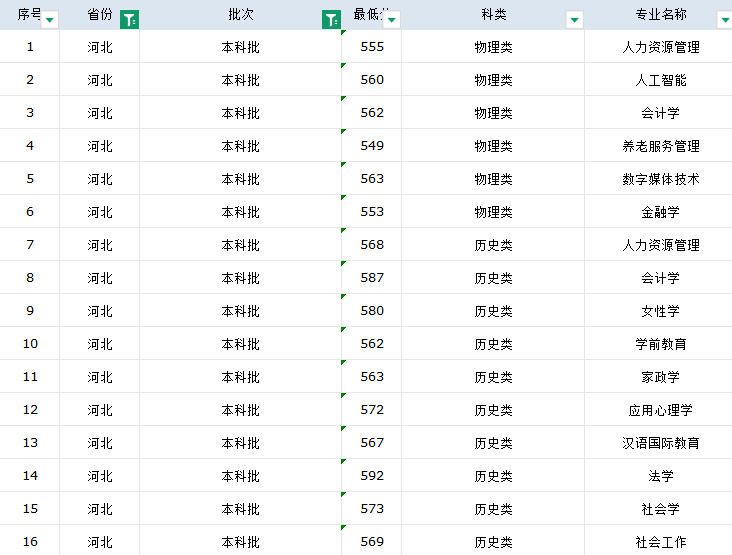Select 物理类 cell in row 1
Screen dimensions: 732x555
(493, 47)
